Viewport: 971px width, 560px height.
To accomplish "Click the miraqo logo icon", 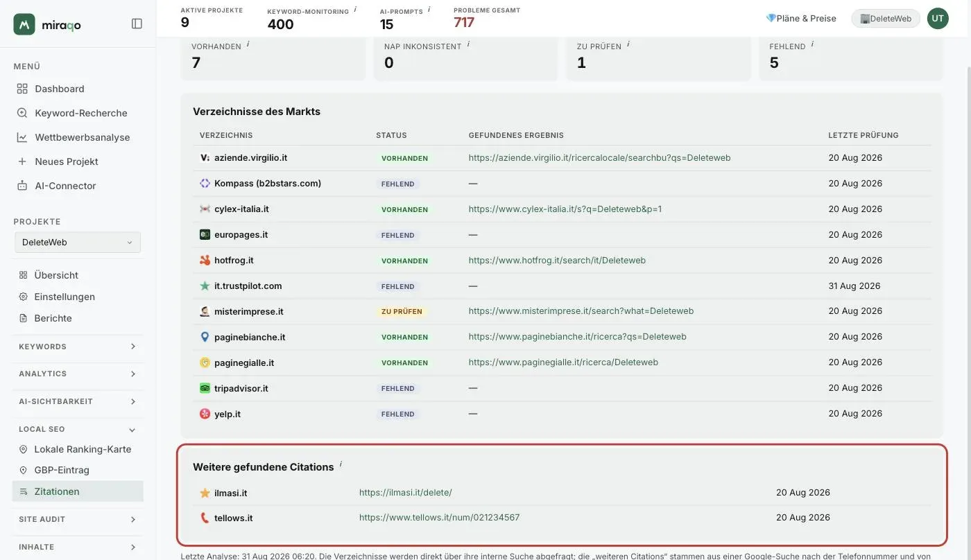I will coord(24,24).
